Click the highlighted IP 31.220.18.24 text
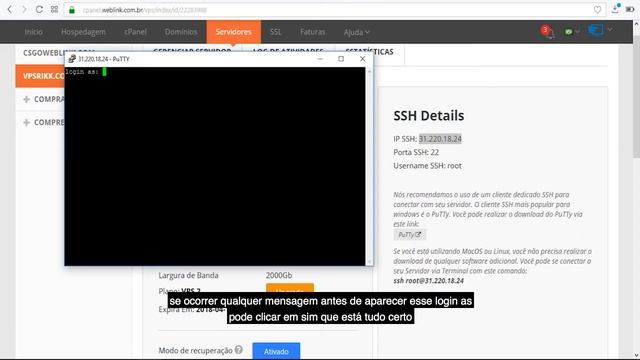 [x=440, y=139]
